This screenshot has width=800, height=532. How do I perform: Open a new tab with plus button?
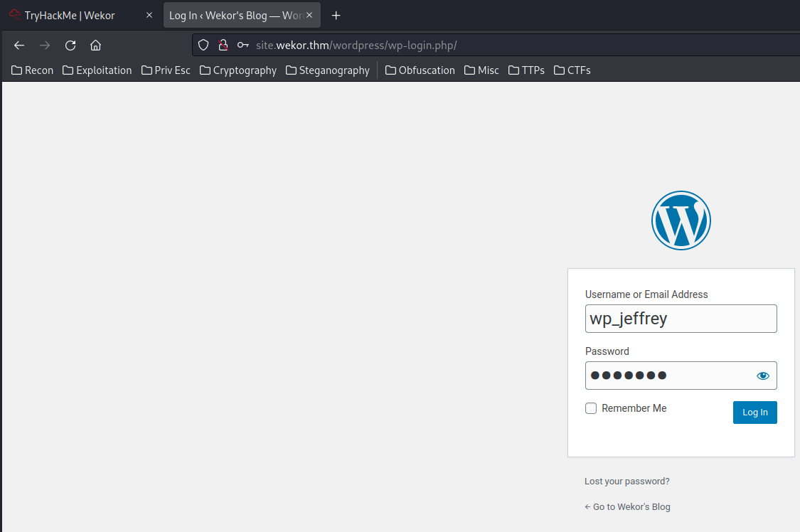tap(336, 16)
